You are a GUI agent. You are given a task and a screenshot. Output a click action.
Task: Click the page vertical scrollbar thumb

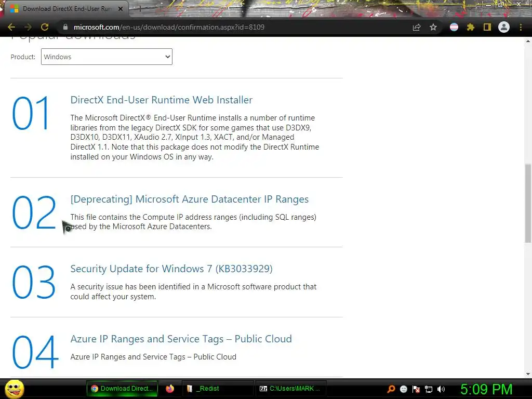(528, 203)
